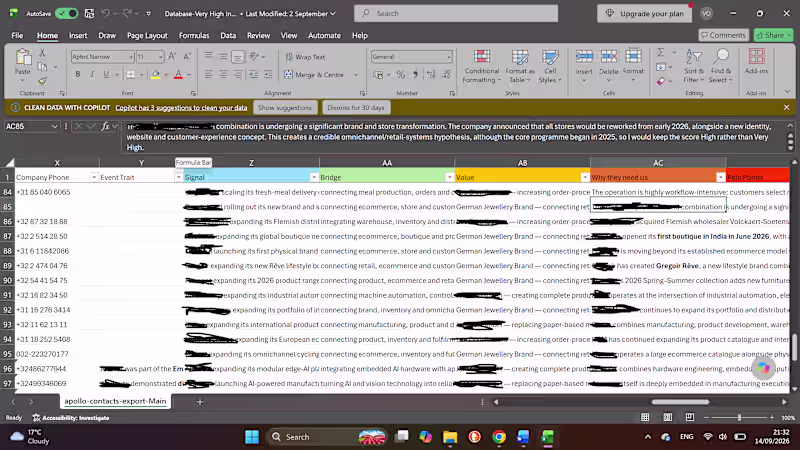This screenshot has width=800, height=450.
Task: Open the Company Phone filter dropdown
Action: 94,177
